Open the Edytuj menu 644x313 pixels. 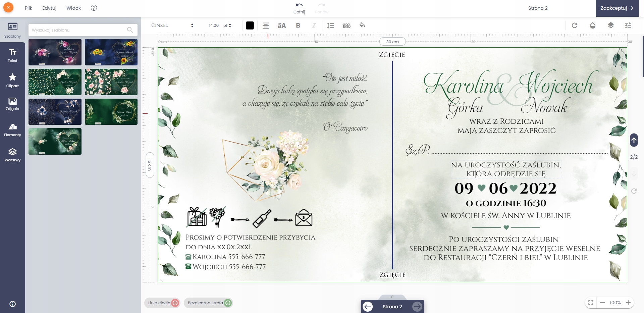pos(49,8)
